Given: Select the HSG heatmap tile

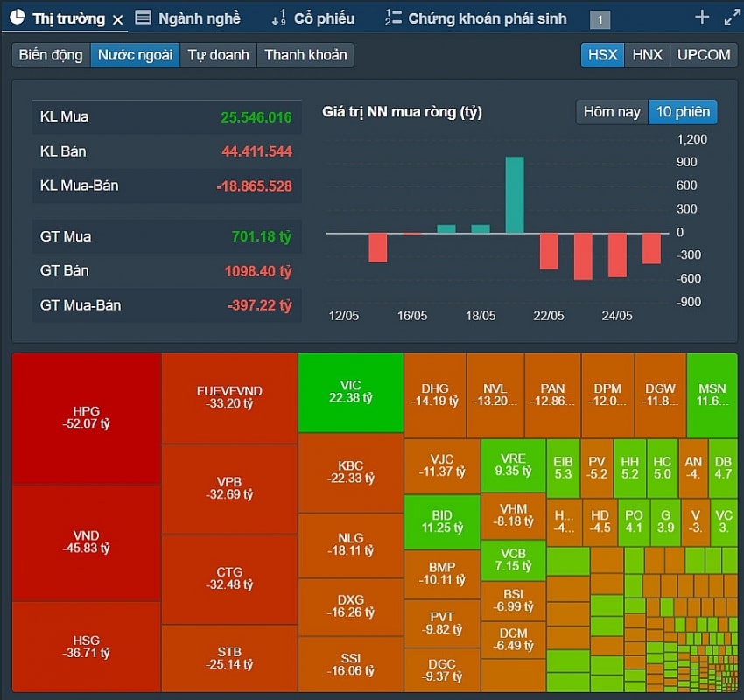Looking at the screenshot, I should click(87, 647).
